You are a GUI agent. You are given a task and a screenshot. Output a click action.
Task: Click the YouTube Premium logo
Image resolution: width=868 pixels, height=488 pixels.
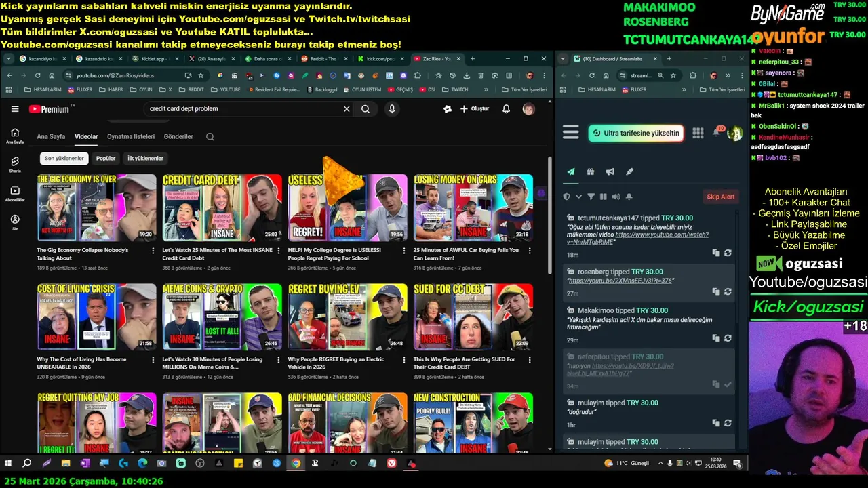[49, 108]
